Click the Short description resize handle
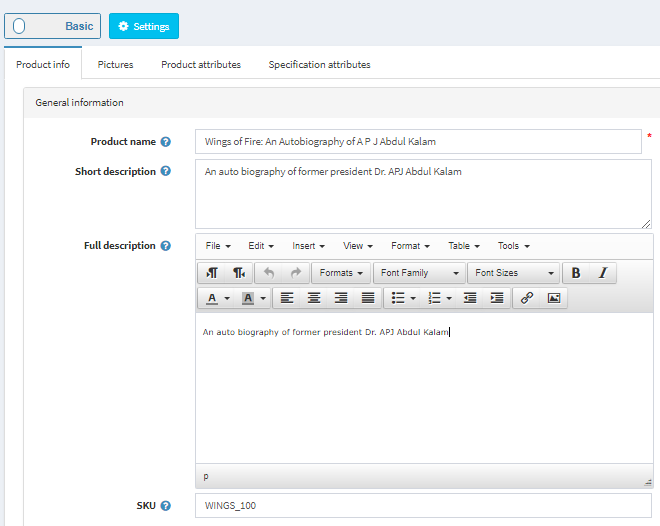 [x=646, y=224]
